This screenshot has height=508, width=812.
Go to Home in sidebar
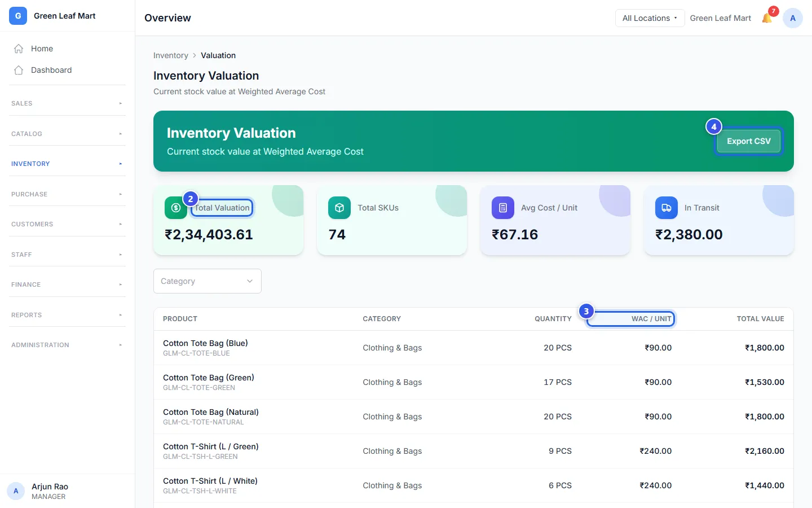pos(67,49)
